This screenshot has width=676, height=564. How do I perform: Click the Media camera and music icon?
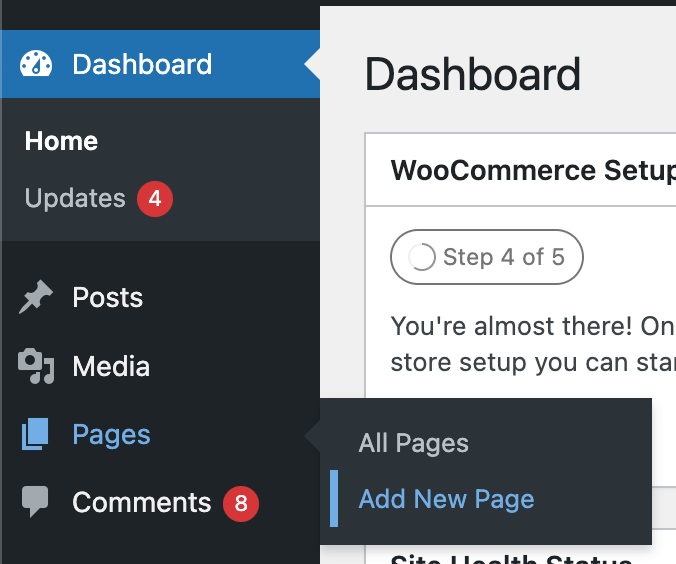coord(36,367)
